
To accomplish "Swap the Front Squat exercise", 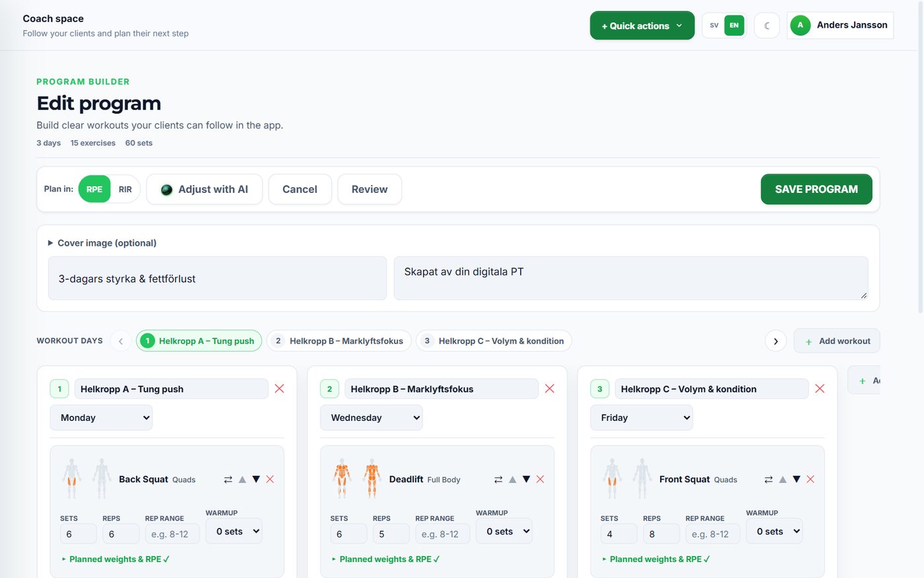I will coord(768,480).
